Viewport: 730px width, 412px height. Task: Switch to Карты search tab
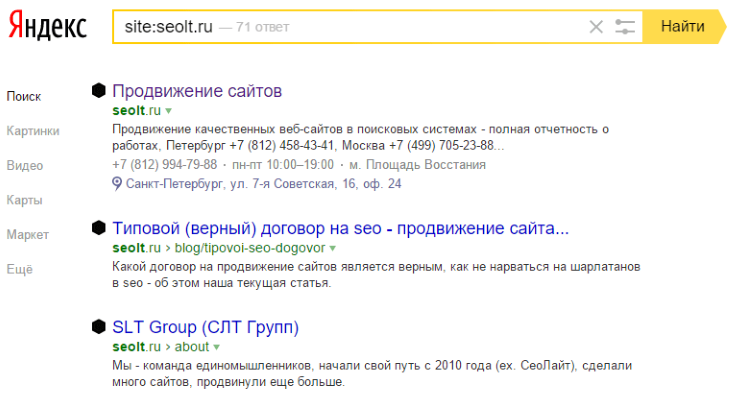click(24, 200)
